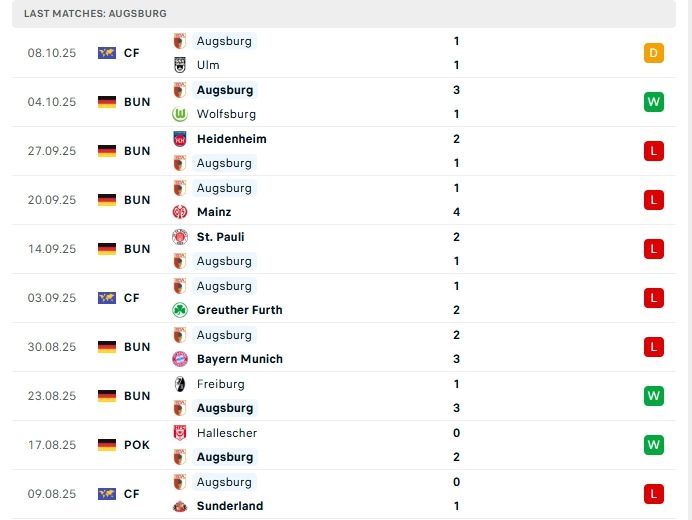The image size is (692, 520).
Task: Select the POK competition label on 17.08.25
Action: [x=137, y=445]
